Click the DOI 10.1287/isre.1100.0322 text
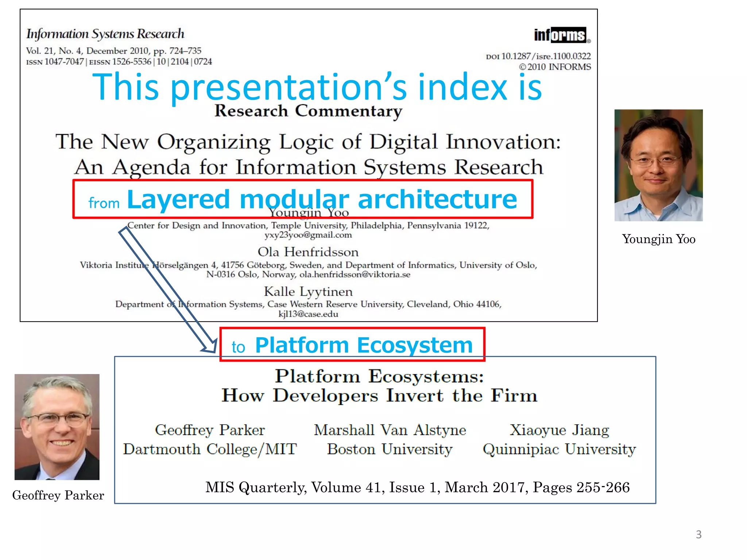 pyautogui.click(x=538, y=56)
